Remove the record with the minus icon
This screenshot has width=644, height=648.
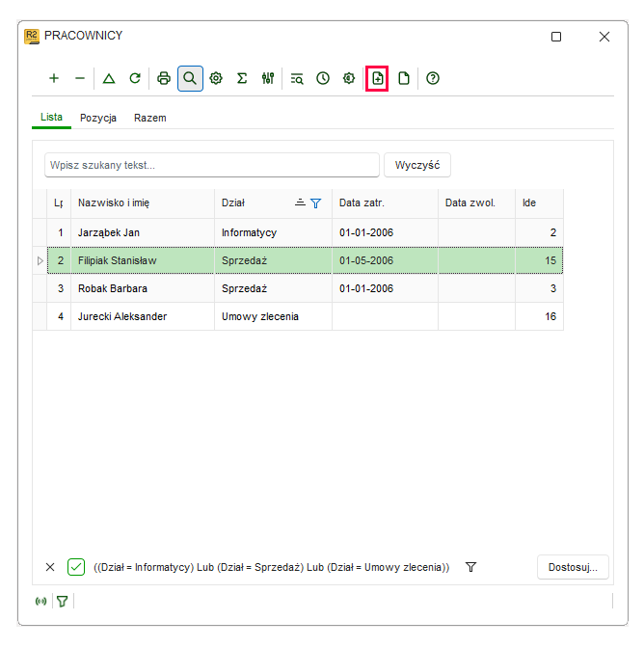click(x=80, y=78)
